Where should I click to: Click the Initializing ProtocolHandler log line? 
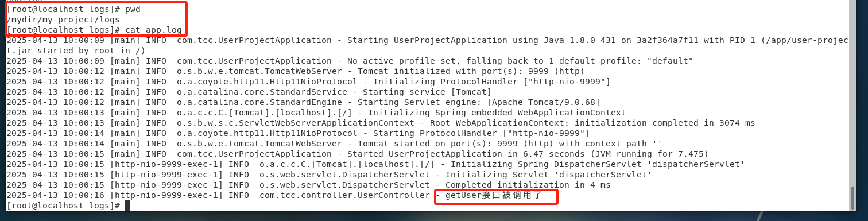tap(308, 82)
